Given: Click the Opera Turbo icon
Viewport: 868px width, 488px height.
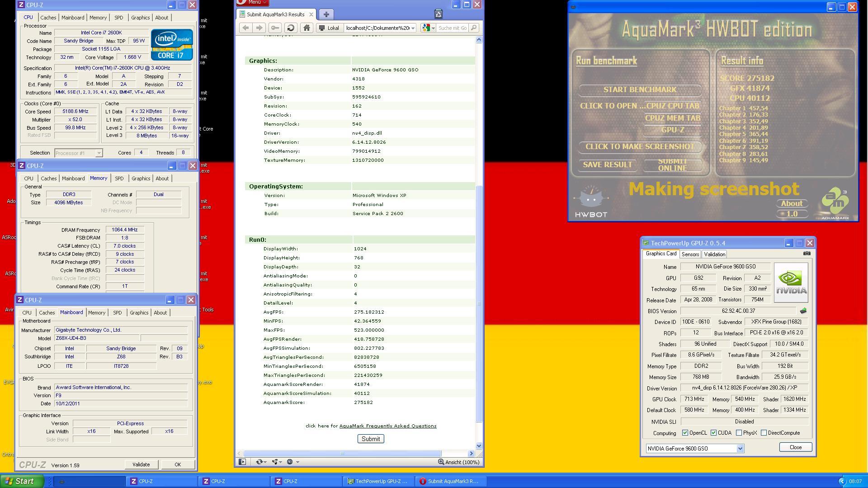Looking at the screenshot, I should click(290, 462).
